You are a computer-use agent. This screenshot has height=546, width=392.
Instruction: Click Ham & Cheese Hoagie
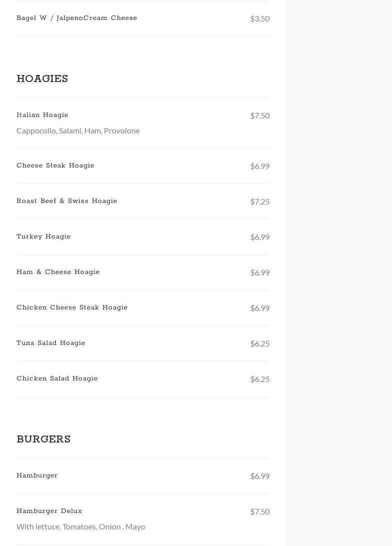(x=58, y=272)
